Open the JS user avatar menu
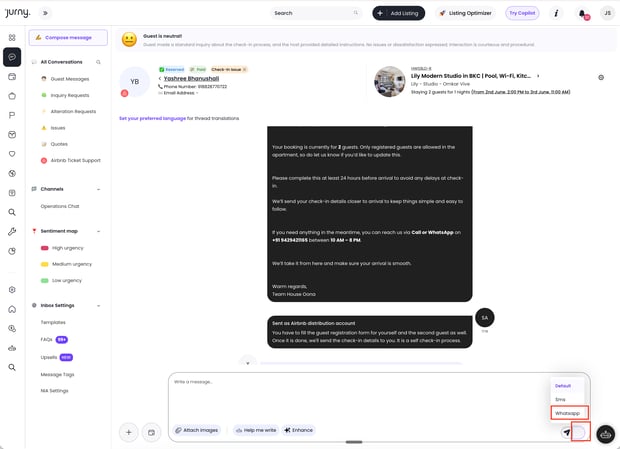The image size is (620, 449). (x=607, y=13)
